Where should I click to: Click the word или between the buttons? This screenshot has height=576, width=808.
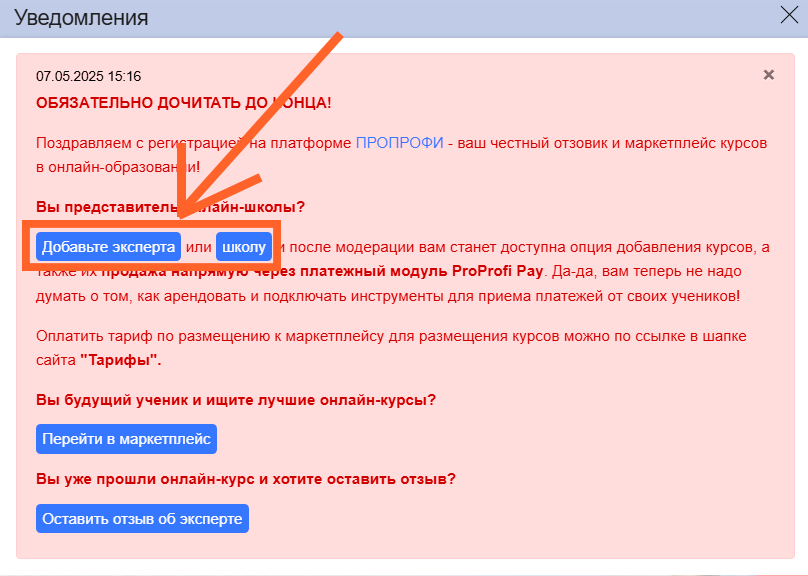(199, 247)
